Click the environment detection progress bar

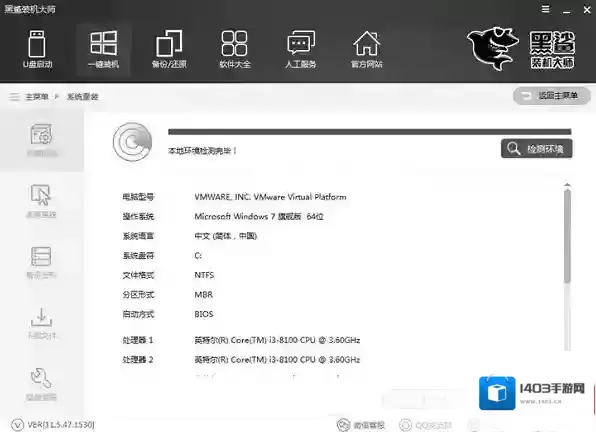point(369,131)
